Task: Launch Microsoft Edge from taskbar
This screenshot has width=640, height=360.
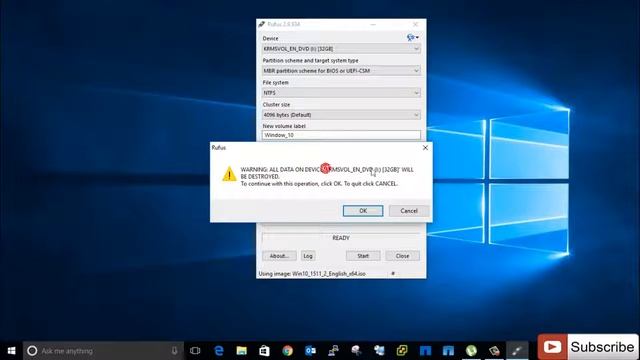Action: (x=219, y=351)
